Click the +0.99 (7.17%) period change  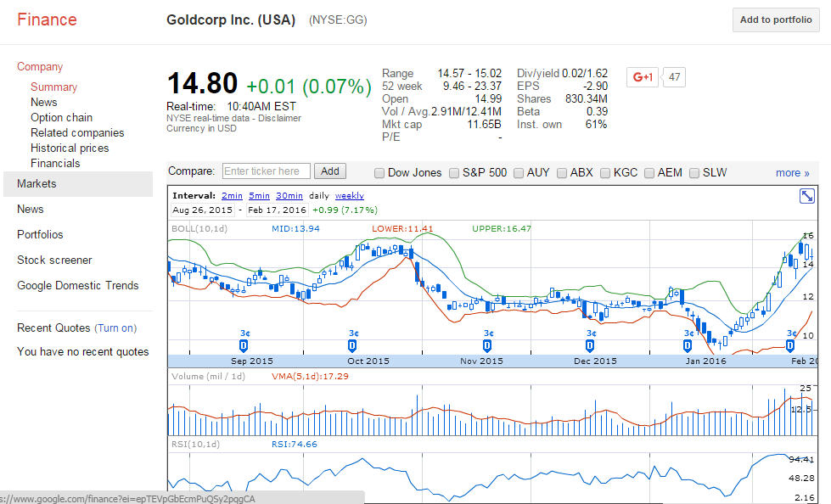pos(345,210)
